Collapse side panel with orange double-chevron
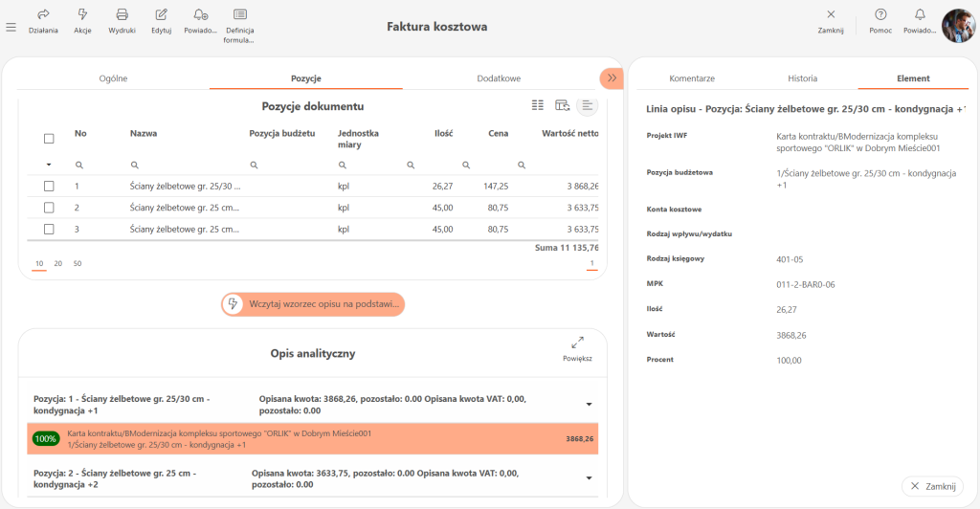This screenshot has height=509, width=980. coord(612,78)
